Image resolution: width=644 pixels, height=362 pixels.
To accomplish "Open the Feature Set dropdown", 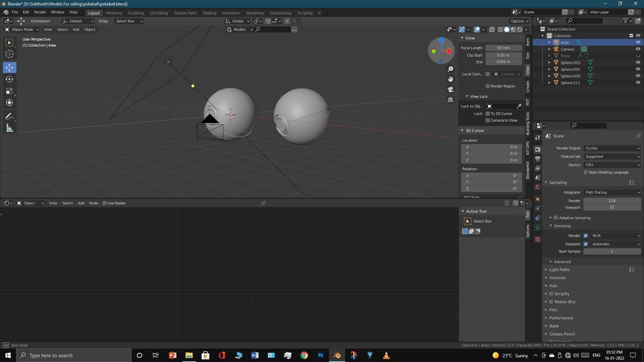I will tap(612, 157).
